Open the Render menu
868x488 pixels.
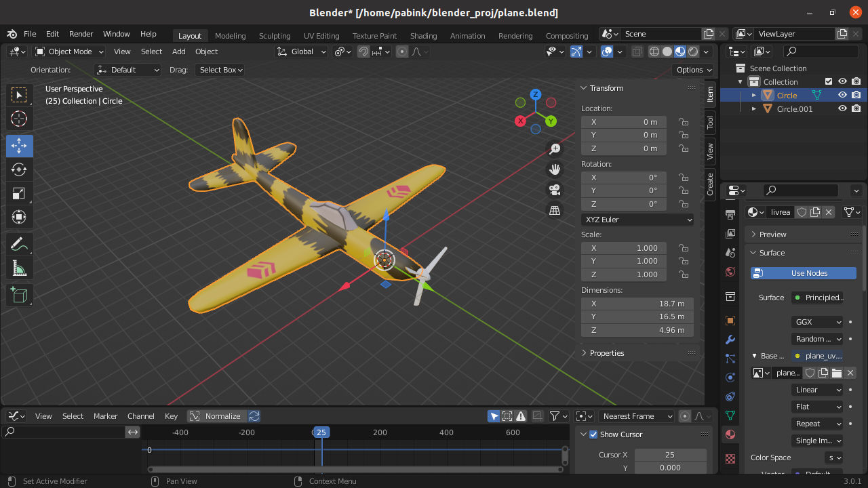pyautogui.click(x=81, y=34)
